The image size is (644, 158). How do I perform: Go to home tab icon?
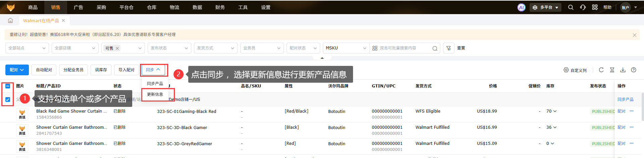coord(10,21)
